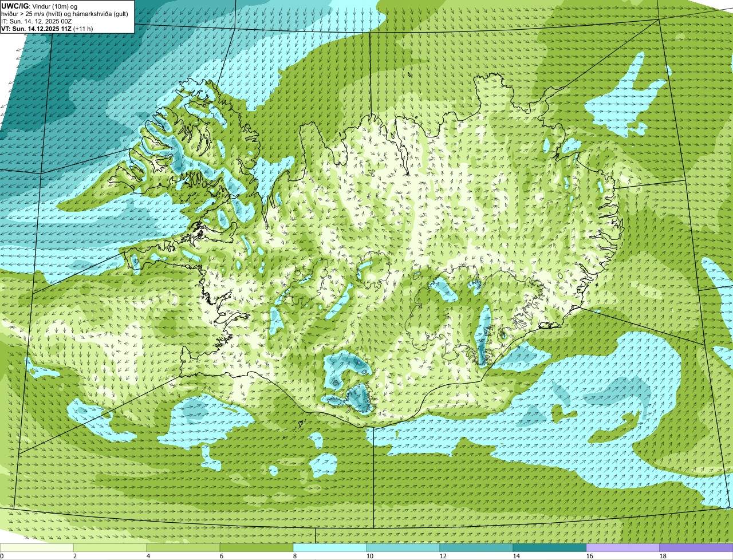Click the dark green 6–8 m/s legend swatch
The height and width of the screenshot is (560, 733).
(x=257, y=548)
